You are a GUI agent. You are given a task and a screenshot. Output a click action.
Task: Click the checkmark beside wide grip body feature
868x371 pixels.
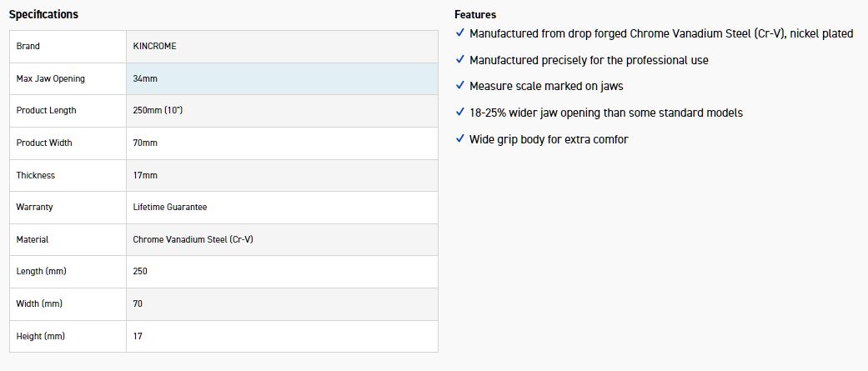(x=460, y=139)
